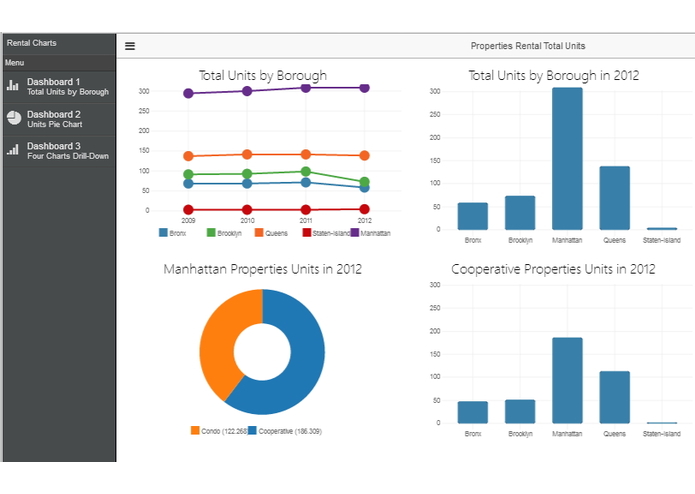Select the Staten-Island 2011 data point
The height and width of the screenshot is (494, 695).
(x=305, y=210)
